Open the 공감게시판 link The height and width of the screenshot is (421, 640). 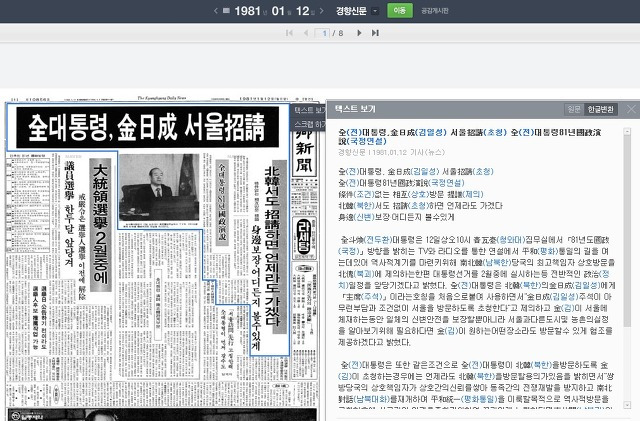coord(435,11)
